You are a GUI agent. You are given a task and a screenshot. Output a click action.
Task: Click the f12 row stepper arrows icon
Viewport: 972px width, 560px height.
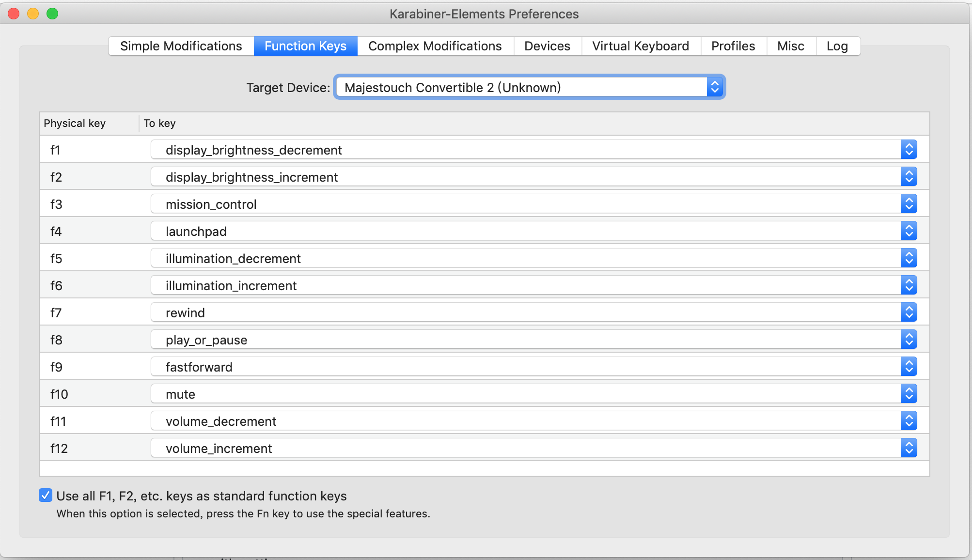click(909, 448)
